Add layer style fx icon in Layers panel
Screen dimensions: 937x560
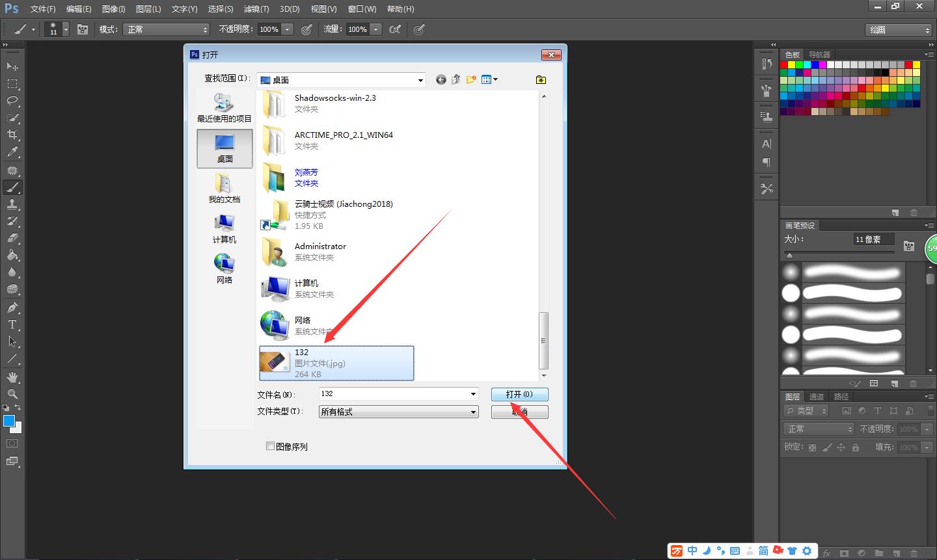(x=827, y=553)
